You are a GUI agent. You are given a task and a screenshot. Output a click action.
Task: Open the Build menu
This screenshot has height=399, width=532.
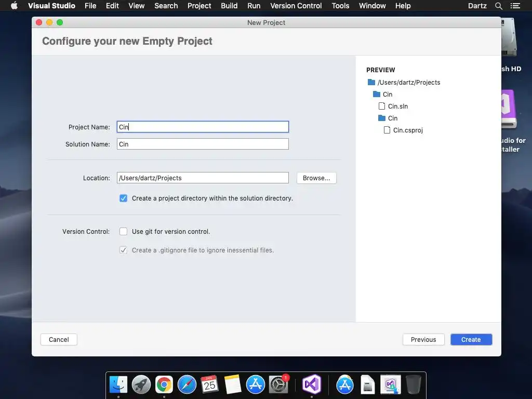tap(229, 6)
